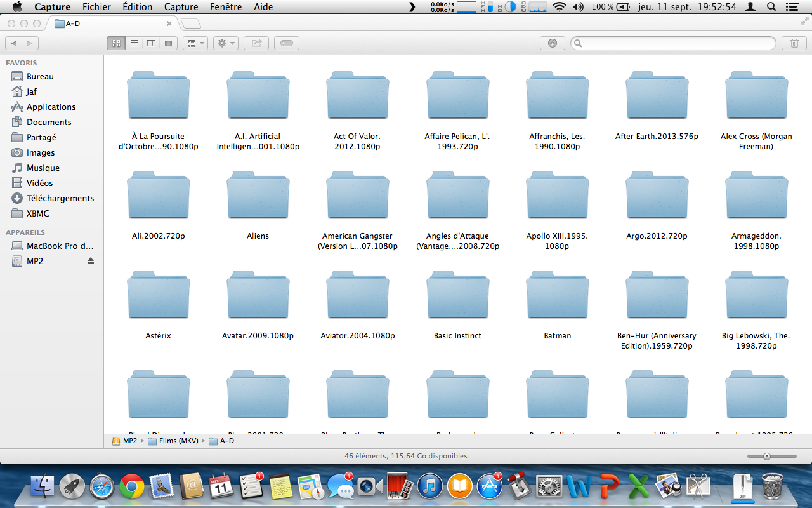Image resolution: width=812 pixels, height=508 pixels.
Task: Focus the Finder search field
Action: pos(673,43)
